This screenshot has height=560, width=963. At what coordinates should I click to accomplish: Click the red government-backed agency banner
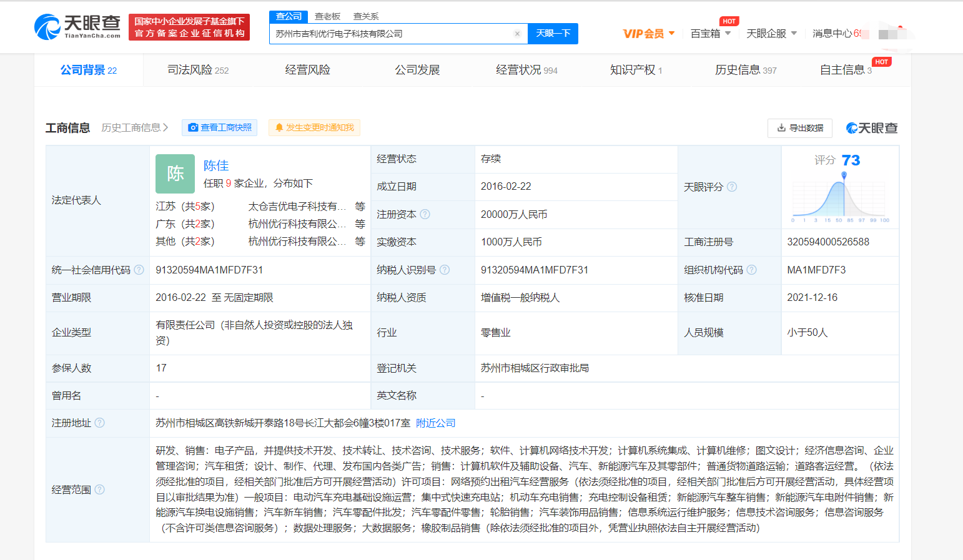click(x=189, y=27)
